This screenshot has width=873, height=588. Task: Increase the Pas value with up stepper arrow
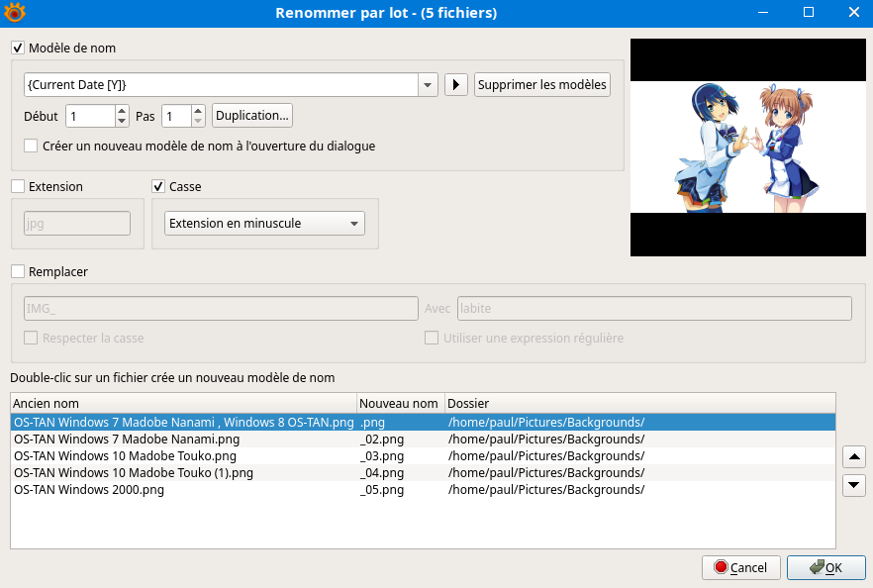click(x=198, y=110)
